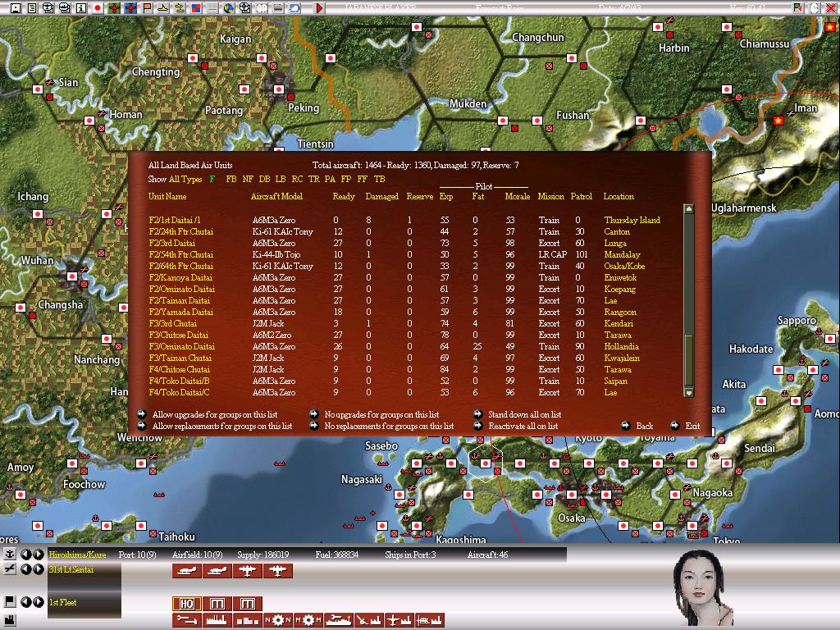Click the red plane on green icon
840x630 pixels.
(x=114, y=8)
